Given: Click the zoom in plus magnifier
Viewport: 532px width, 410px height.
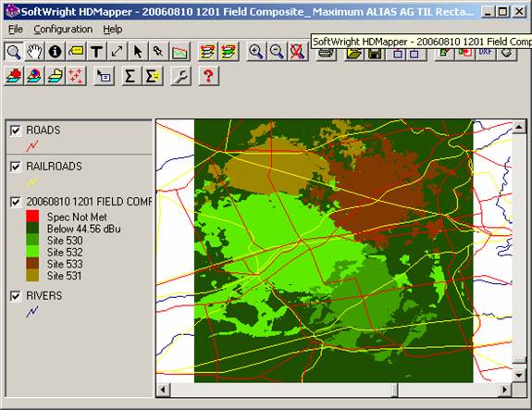Looking at the screenshot, I should (255, 52).
